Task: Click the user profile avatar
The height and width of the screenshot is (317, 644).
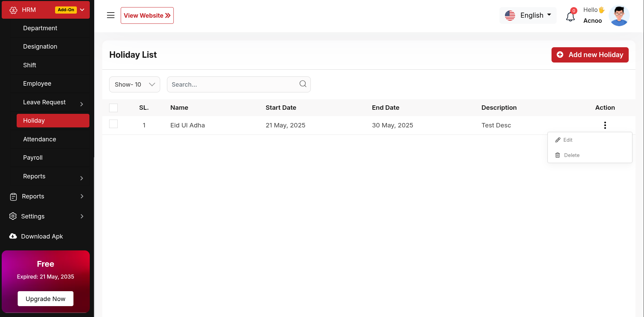Action: 619,16
